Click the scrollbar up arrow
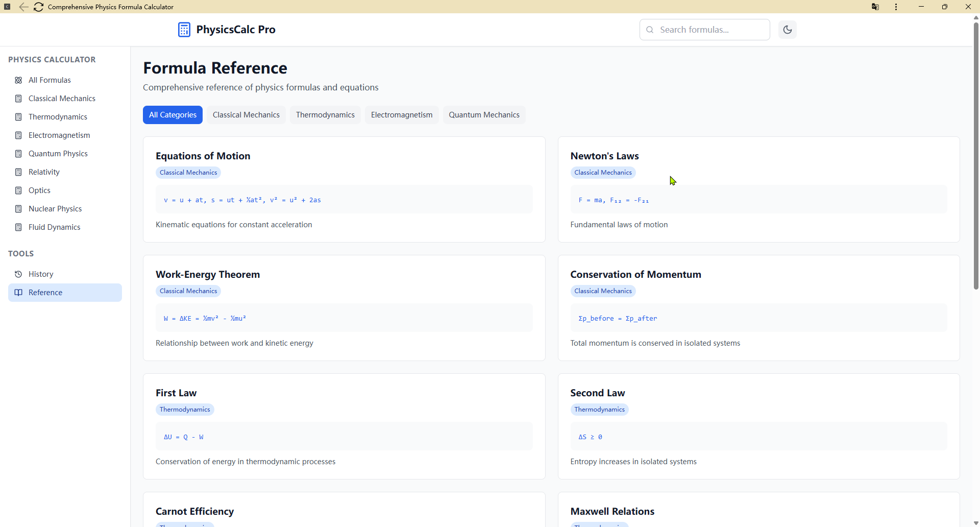 pyautogui.click(x=976, y=17)
